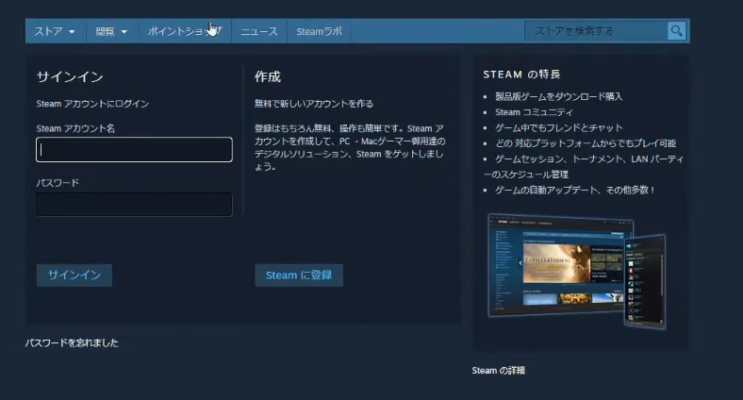Select the サインイン heading text

coord(70,77)
